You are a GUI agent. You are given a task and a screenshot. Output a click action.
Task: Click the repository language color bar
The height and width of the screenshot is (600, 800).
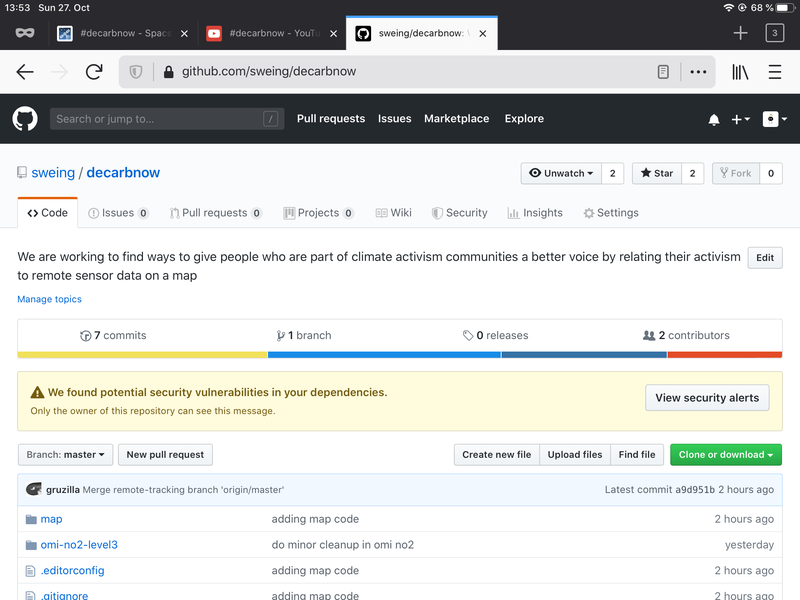pyautogui.click(x=400, y=354)
